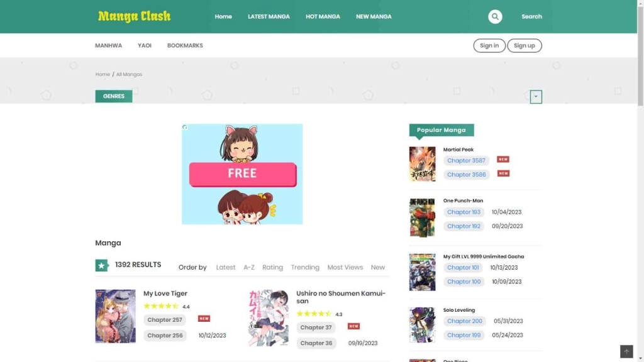Viewport: 644px width, 362px height.
Task: Open HOT MANGA menu item
Action: 323,16
